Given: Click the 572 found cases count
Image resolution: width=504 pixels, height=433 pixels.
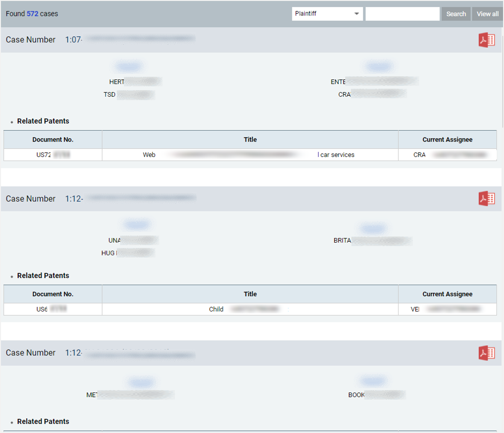Looking at the screenshot, I should [x=32, y=14].
